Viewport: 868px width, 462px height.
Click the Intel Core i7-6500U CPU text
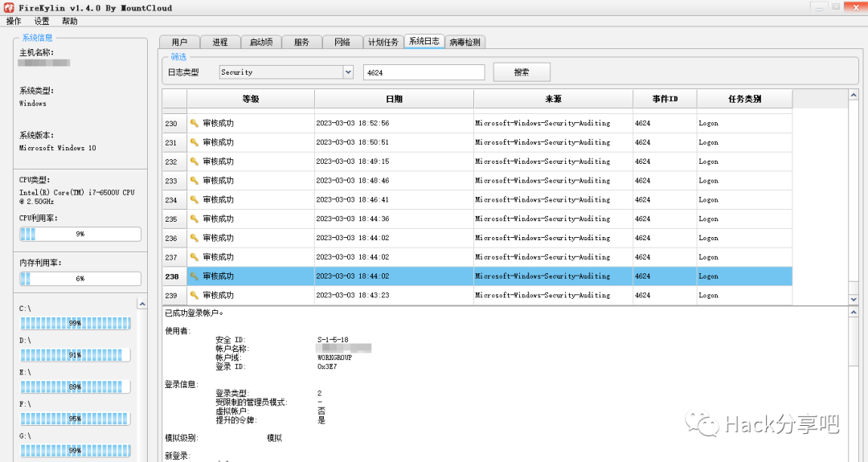pyautogui.click(x=77, y=197)
